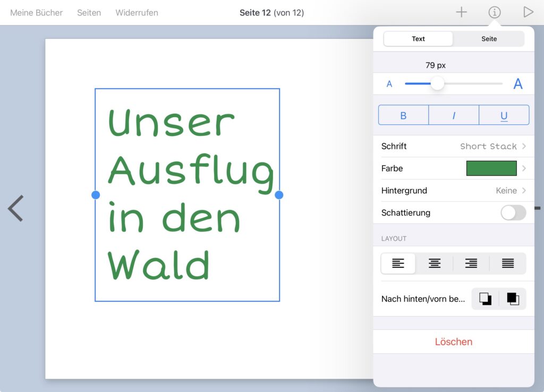Click the green Farbe color swatch
Screen dimensions: 544x392
491,168
